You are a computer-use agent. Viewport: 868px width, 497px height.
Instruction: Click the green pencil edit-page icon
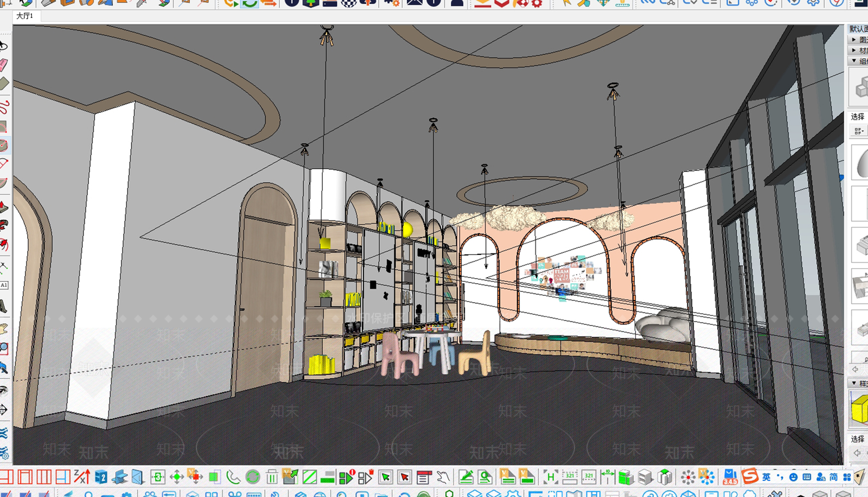466,477
